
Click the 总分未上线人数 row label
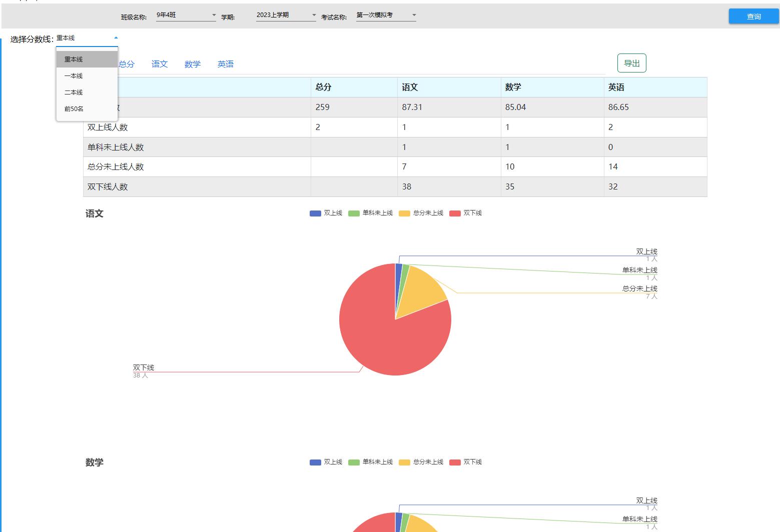[x=116, y=166]
